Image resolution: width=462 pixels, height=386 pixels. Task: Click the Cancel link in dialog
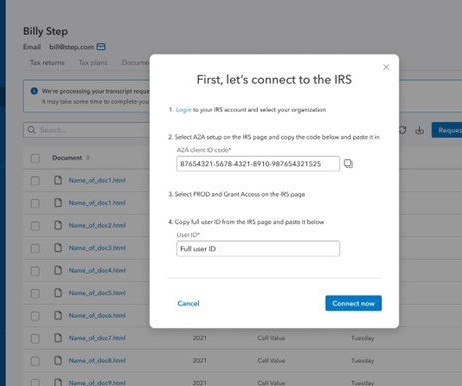188,303
